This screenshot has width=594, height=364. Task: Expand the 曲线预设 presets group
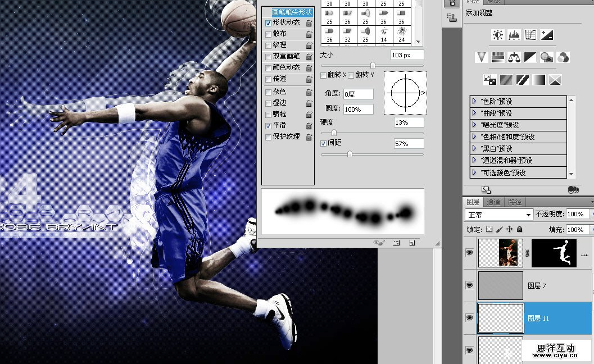point(475,113)
